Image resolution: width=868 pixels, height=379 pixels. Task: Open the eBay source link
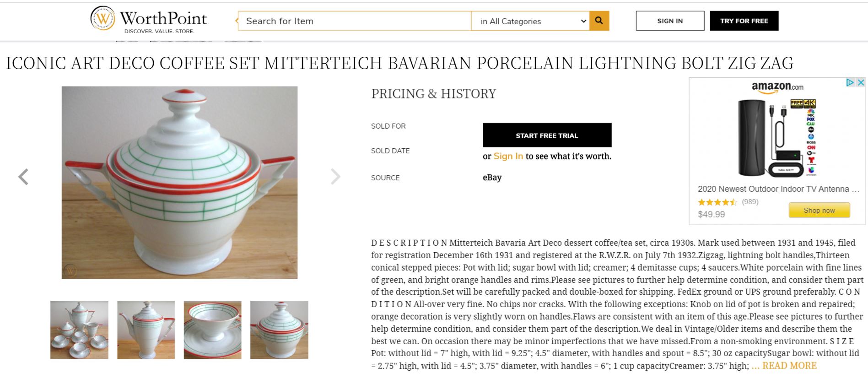click(492, 177)
